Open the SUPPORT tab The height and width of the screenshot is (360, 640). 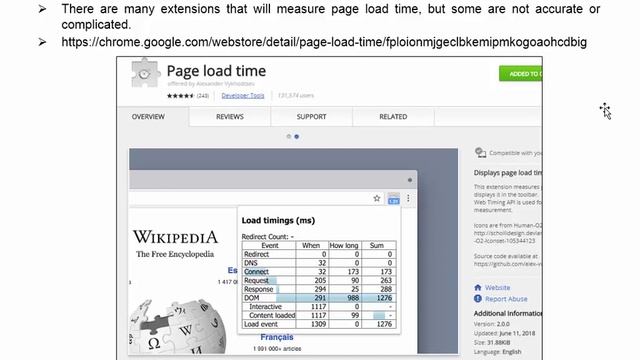click(x=311, y=117)
